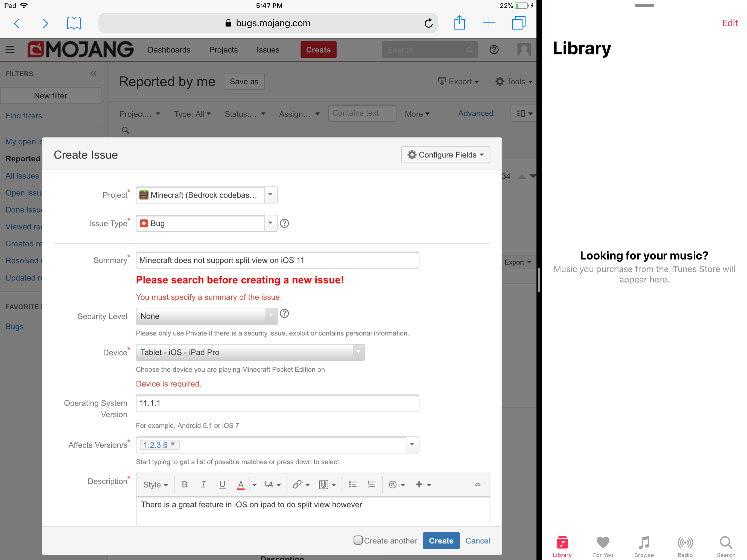Click the Bold formatting icon
The image size is (747, 560).
tap(184, 484)
